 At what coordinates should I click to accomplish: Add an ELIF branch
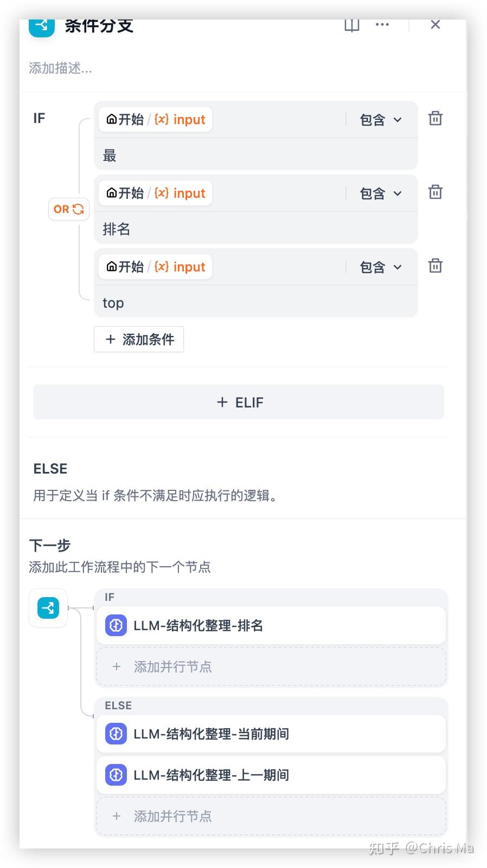click(x=239, y=402)
